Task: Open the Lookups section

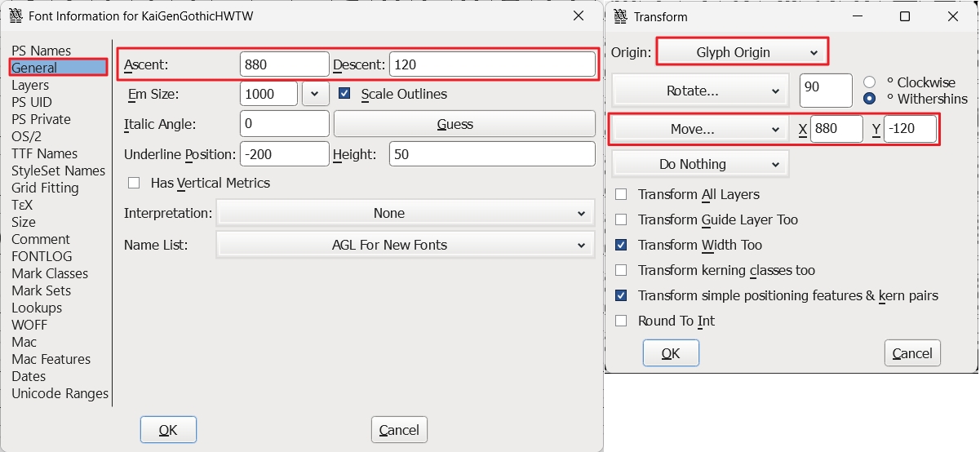Action: point(37,308)
